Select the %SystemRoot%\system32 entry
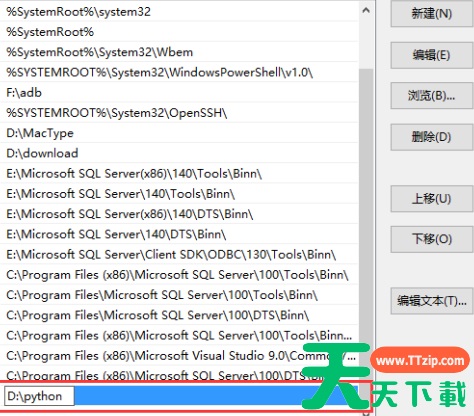The width and height of the screenshot is (474, 416). click(x=179, y=12)
